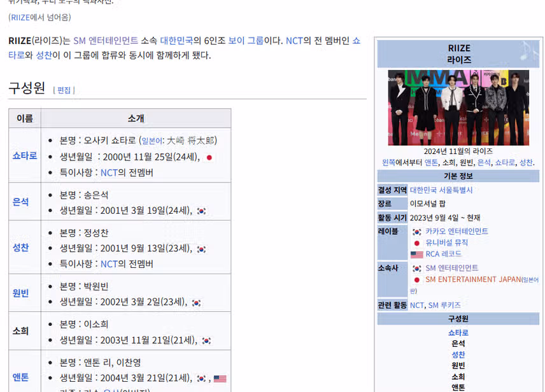Open the NCT link in the 관련 활동 row
This screenshot has width=545, height=392.
417,305
